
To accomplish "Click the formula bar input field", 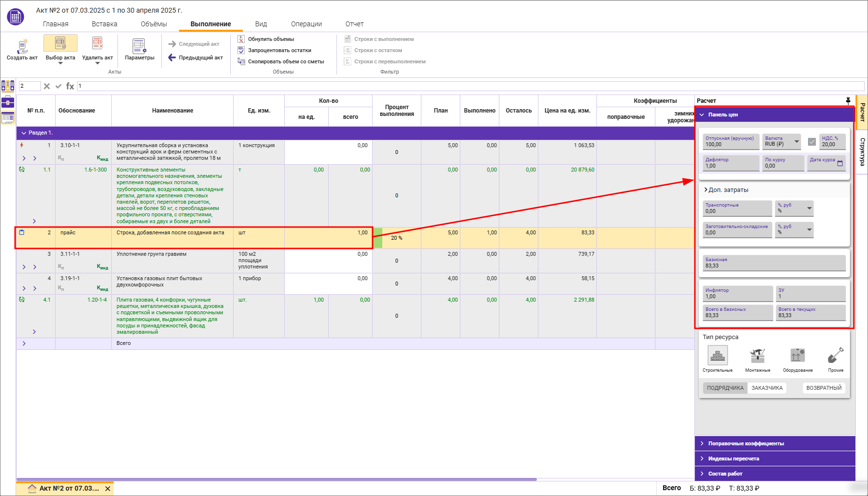I will (468, 86).
